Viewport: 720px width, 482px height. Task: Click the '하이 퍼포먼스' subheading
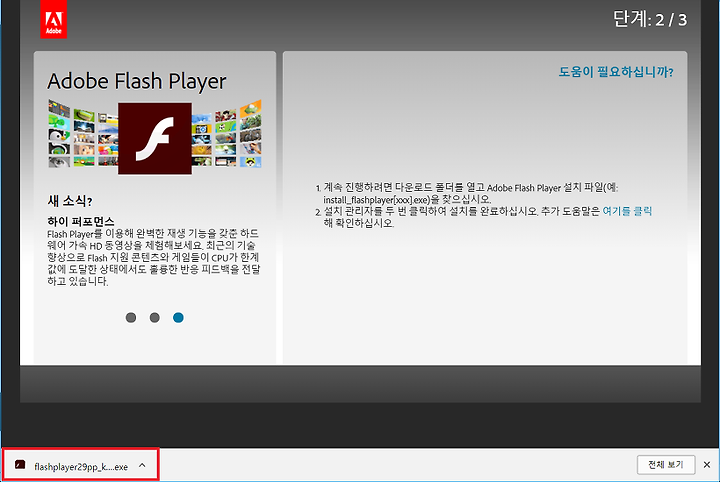click(81, 222)
